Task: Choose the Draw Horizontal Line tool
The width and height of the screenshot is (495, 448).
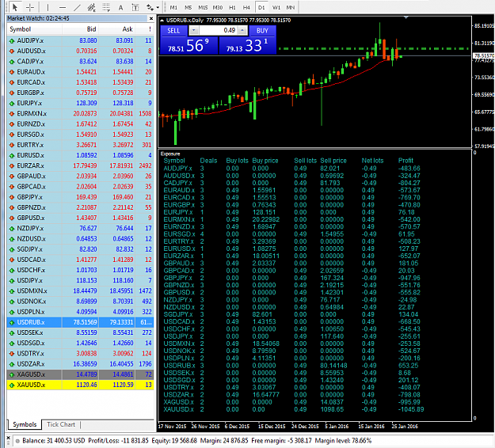Action: point(63,7)
